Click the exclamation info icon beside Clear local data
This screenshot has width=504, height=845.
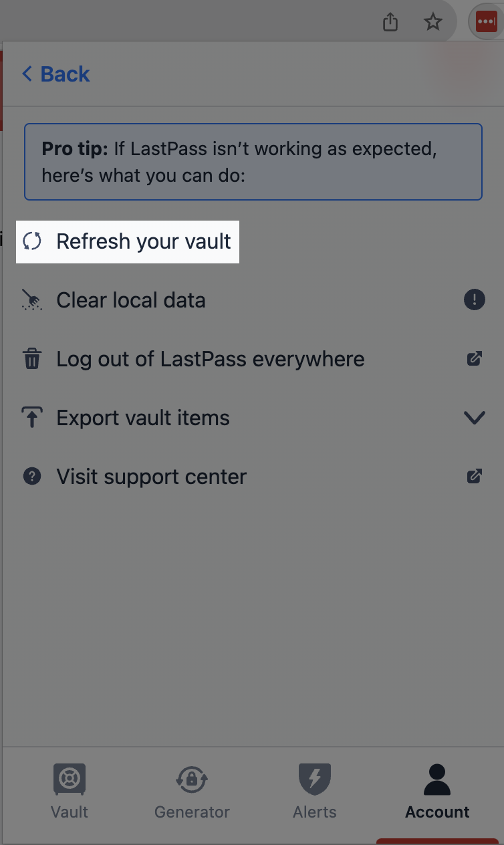(475, 299)
